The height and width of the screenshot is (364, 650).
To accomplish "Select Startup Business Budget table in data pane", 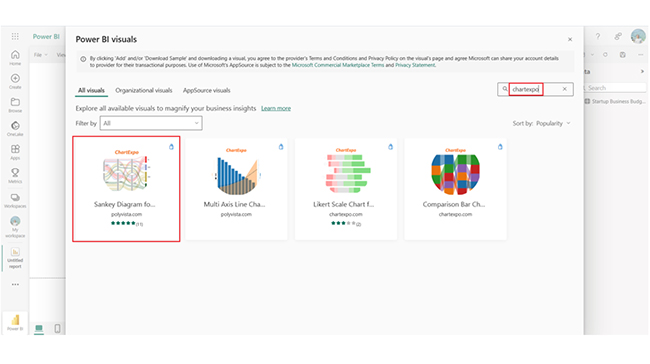I will 615,101.
